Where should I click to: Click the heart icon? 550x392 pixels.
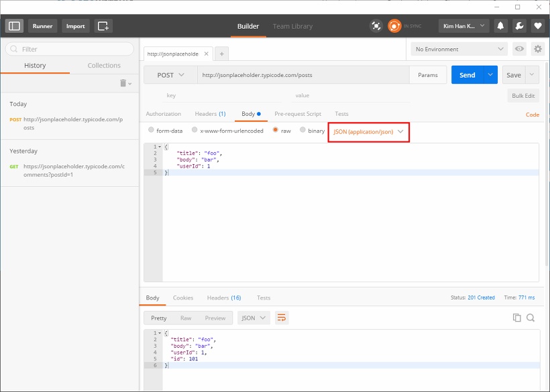click(x=537, y=26)
